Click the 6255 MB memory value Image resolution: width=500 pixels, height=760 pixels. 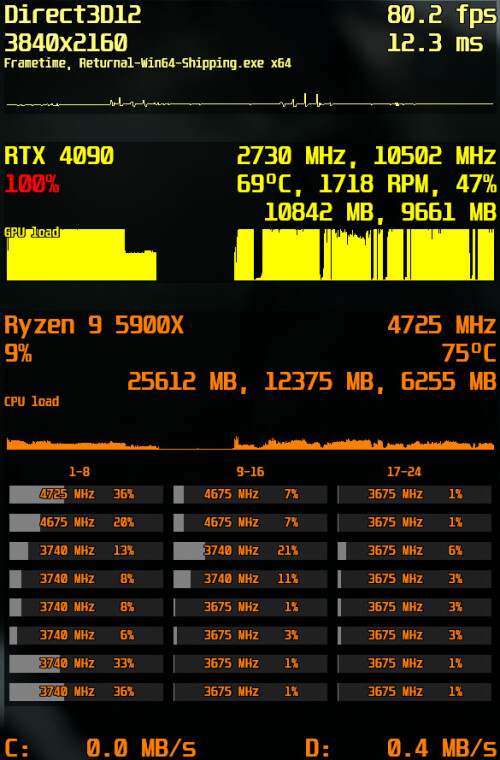click(x=449, y=381)
